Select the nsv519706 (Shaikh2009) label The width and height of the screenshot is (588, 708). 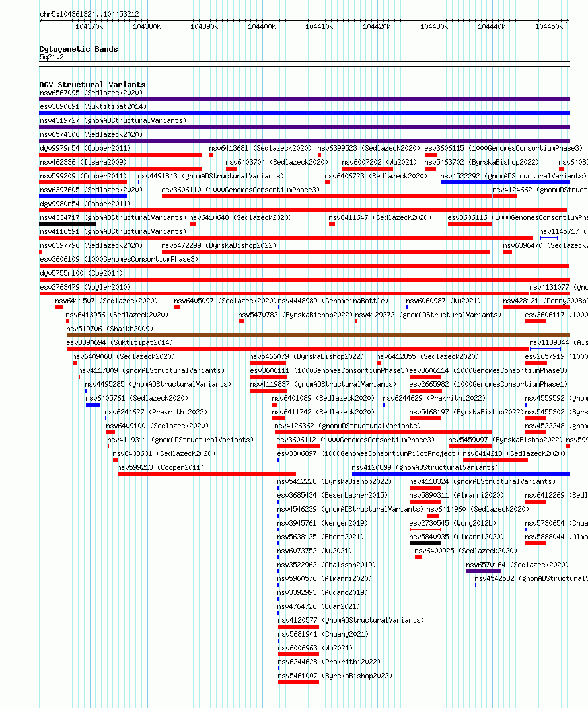coord(110,329)
